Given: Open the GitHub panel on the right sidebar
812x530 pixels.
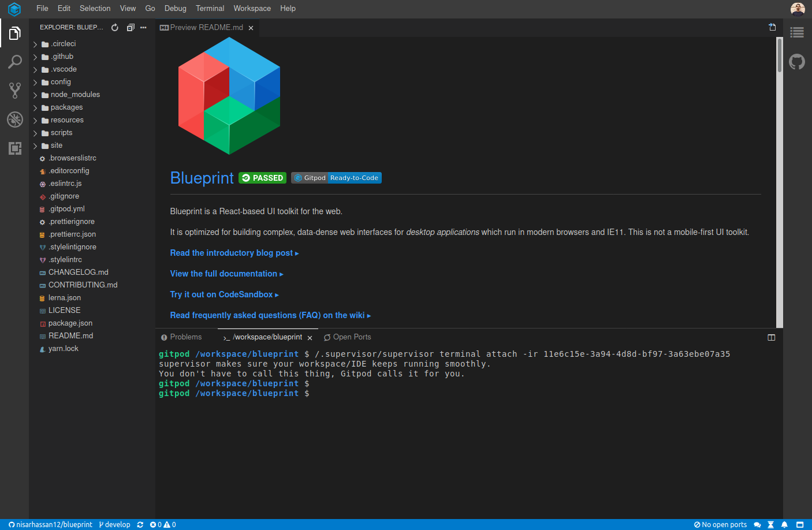Looking at the screenshot, I should point(797,62).
